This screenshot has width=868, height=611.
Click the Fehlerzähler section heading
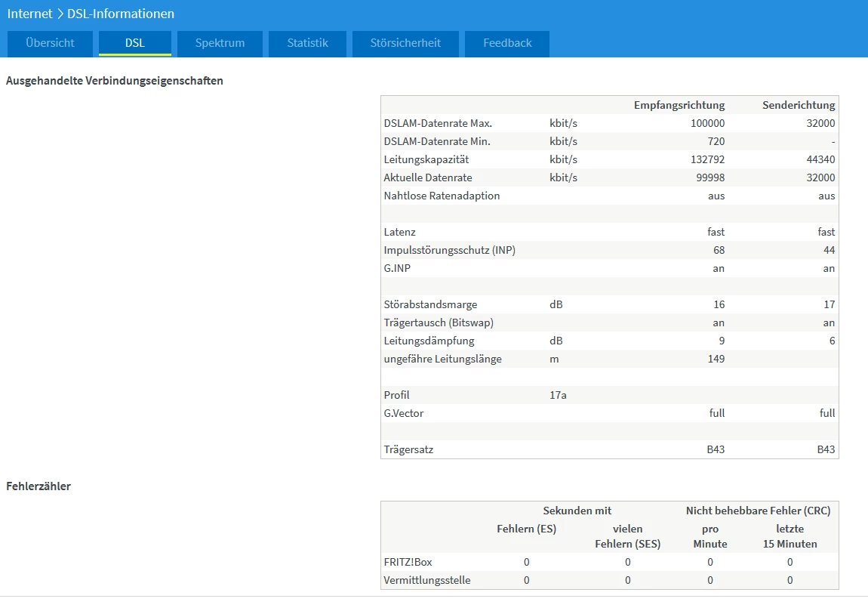38,486
